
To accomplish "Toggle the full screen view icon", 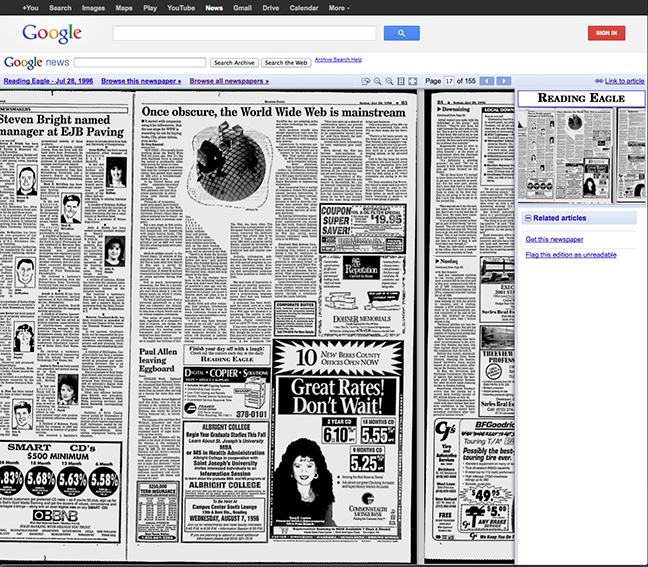I will [x=413, y=80].
